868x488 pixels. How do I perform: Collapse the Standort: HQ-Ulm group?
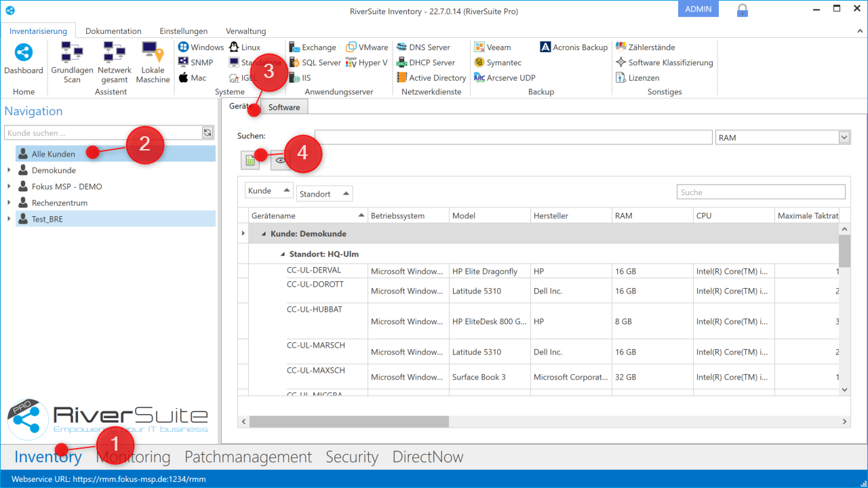click(283, 254)
